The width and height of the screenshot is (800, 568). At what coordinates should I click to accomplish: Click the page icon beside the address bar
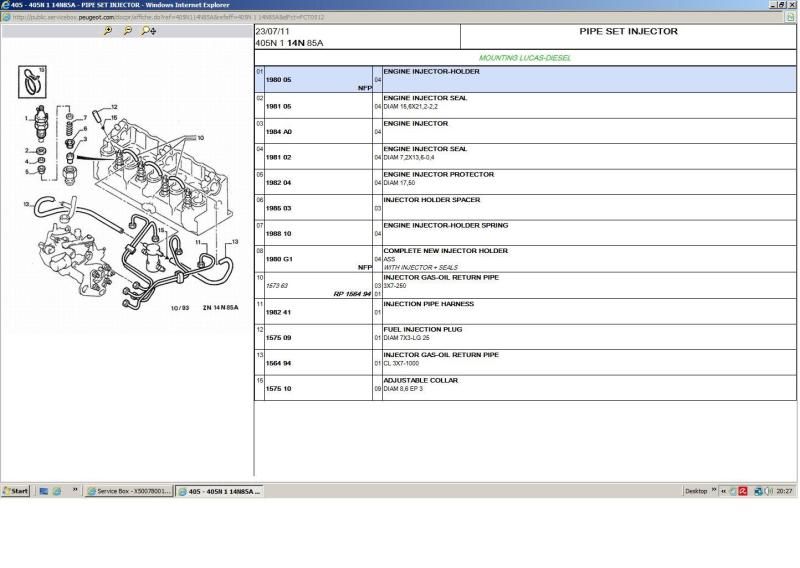point(790,17)
